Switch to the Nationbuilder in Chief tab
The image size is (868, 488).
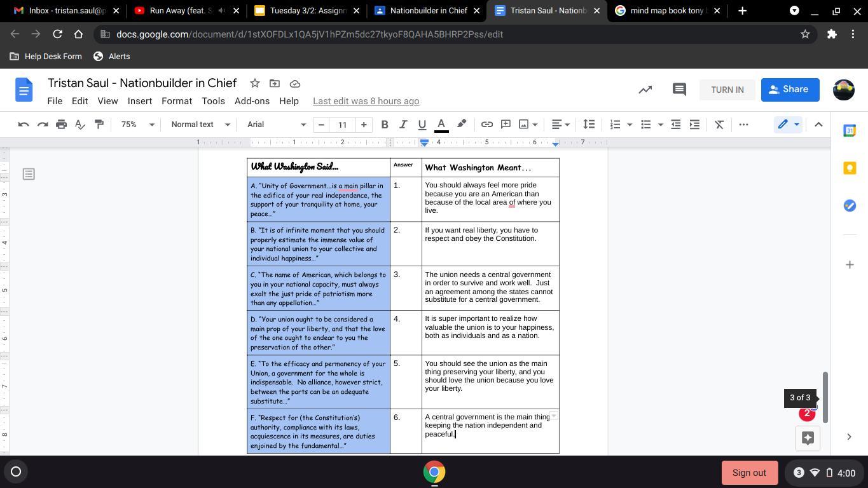click(x=424, y=10)
